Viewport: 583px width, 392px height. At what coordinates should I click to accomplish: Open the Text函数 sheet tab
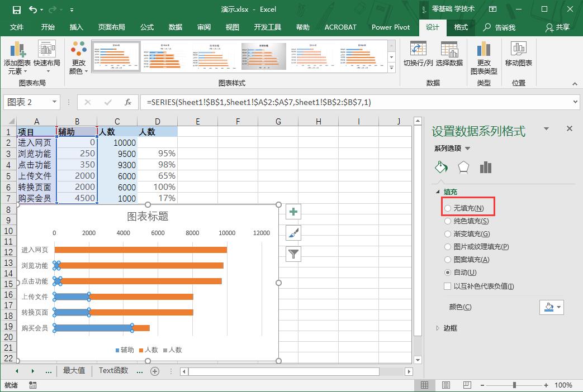[x=113, y=370]
